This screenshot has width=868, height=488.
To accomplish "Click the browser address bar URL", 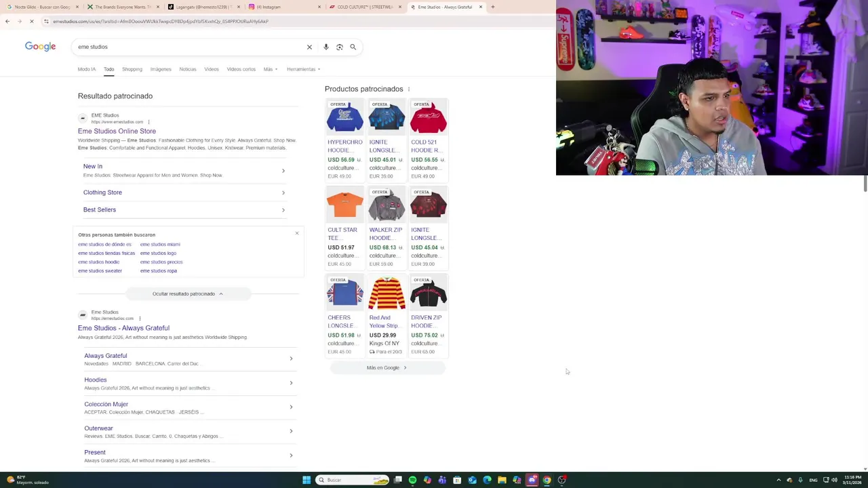I will coord(161,21).
